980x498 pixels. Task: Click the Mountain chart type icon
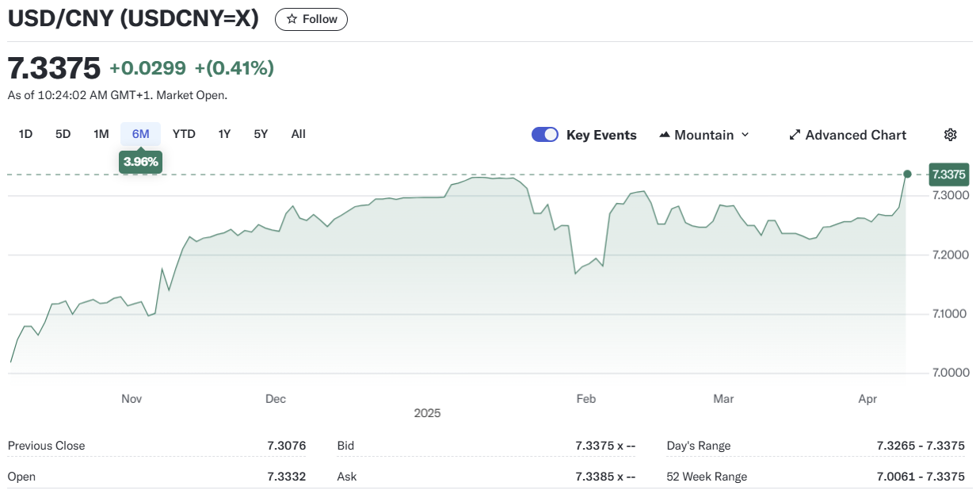click(x=665, y=136)
